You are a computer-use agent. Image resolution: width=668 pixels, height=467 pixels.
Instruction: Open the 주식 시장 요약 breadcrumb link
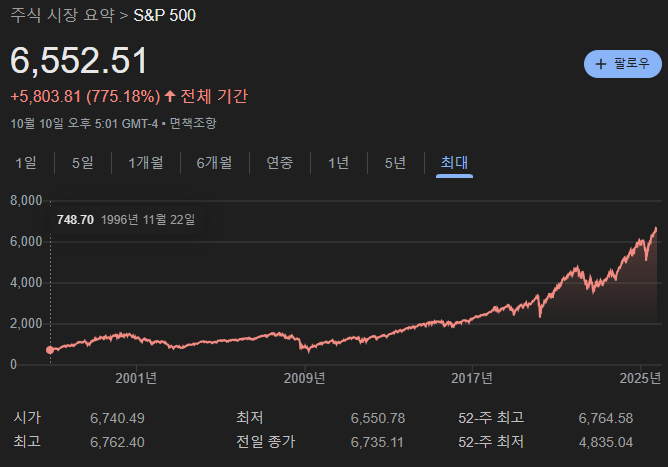(62, 19)
